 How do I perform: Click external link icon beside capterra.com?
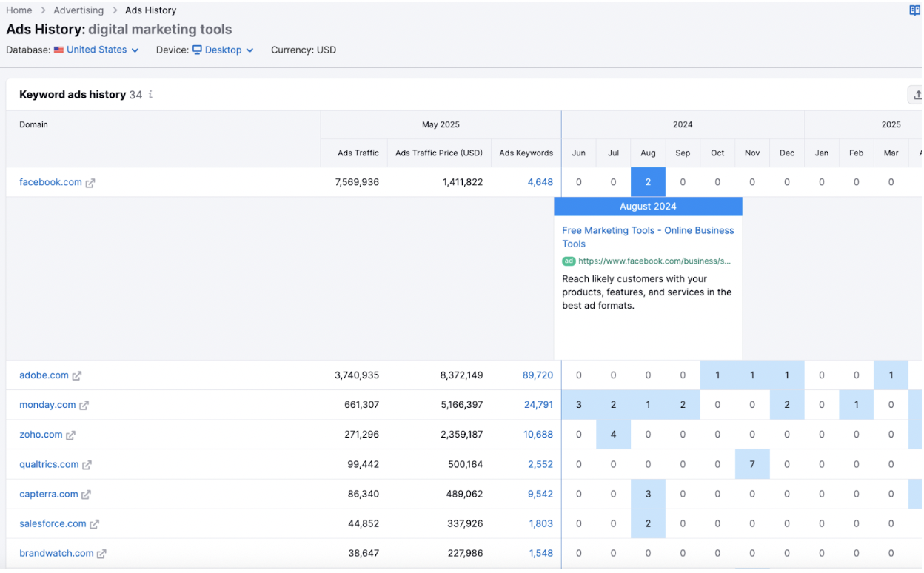(x=87, y=495)
